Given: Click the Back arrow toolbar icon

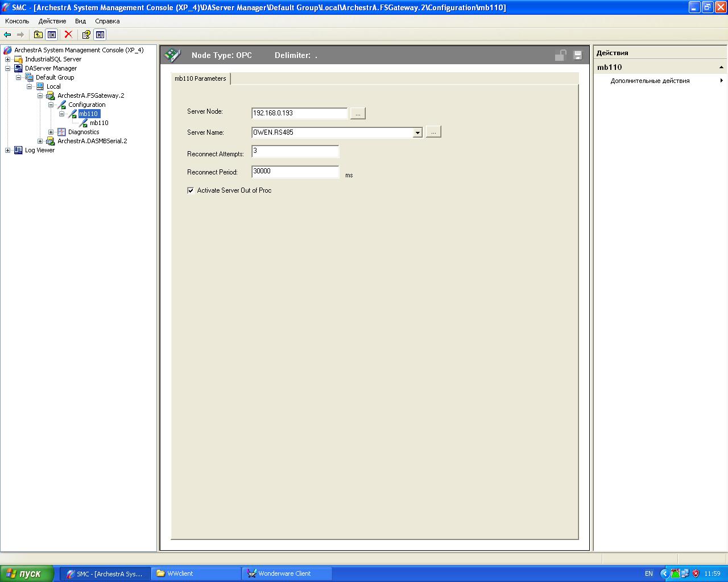Looking at the screenshot, I should click(x=7, y=35).
